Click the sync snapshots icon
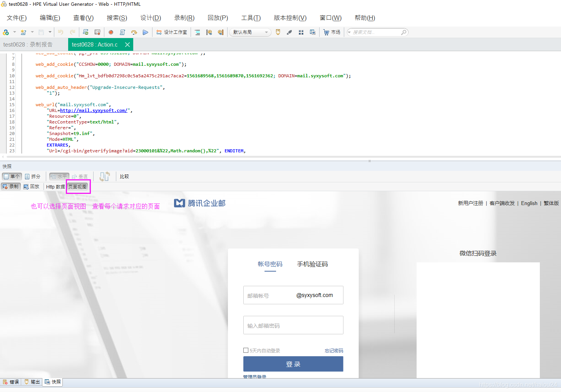This screenshot has width=561, height=392. click(105, 177)
